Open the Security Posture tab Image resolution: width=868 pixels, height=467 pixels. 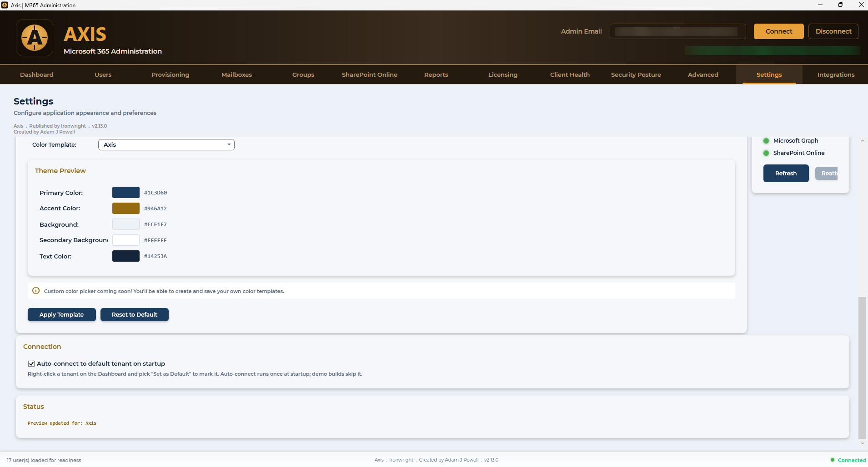(636, 75)
